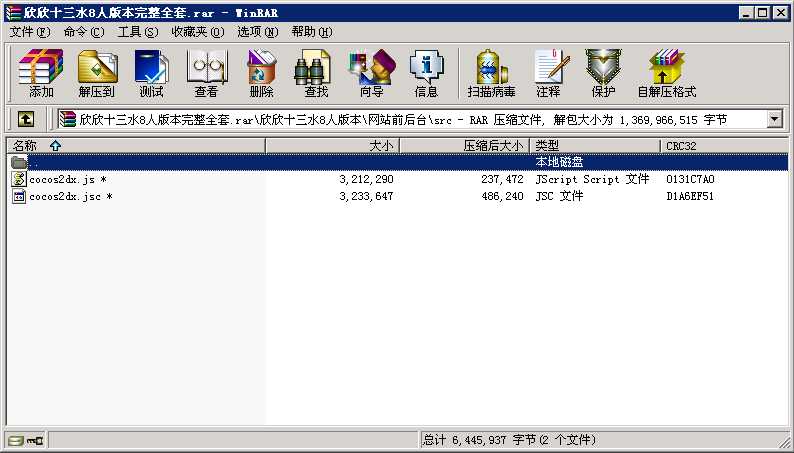
Task: Click the cocos2dx.jsc file icon
Action: 19,196
